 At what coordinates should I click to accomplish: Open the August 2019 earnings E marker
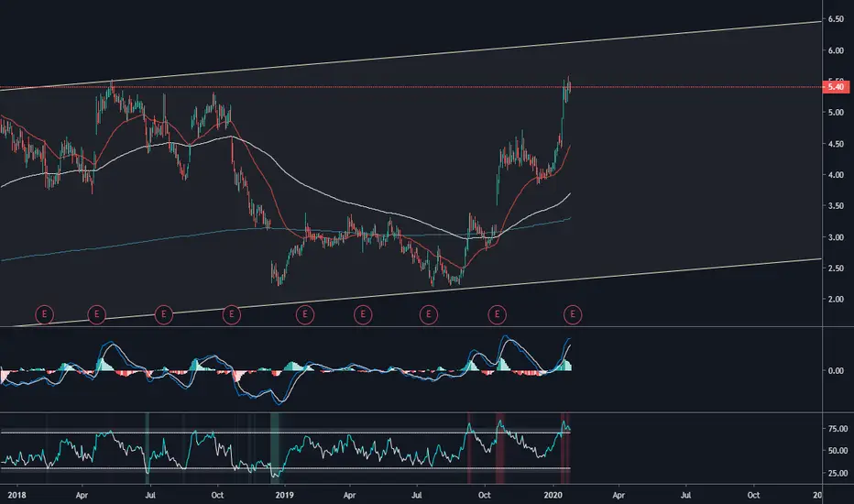tap(429, 314)
